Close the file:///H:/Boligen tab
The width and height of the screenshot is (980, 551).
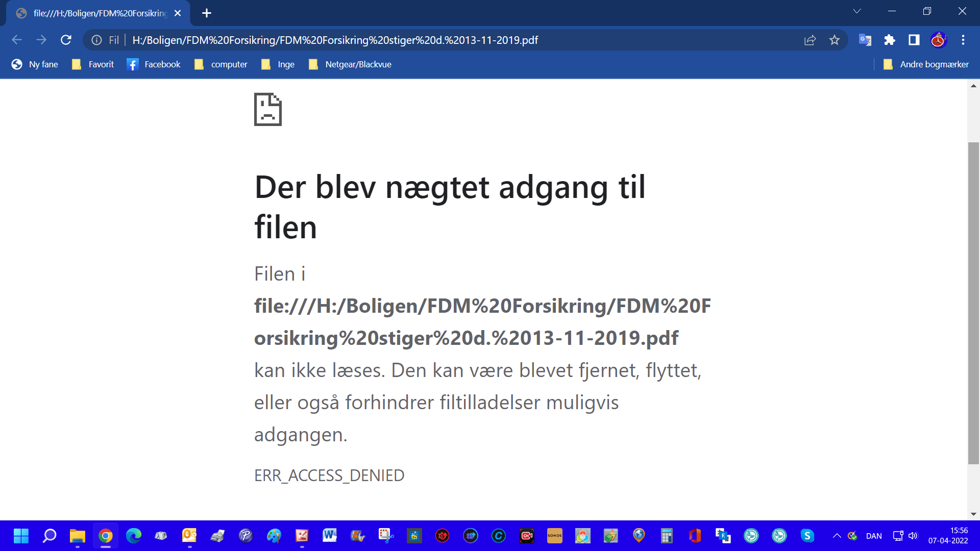pos(178,13)
